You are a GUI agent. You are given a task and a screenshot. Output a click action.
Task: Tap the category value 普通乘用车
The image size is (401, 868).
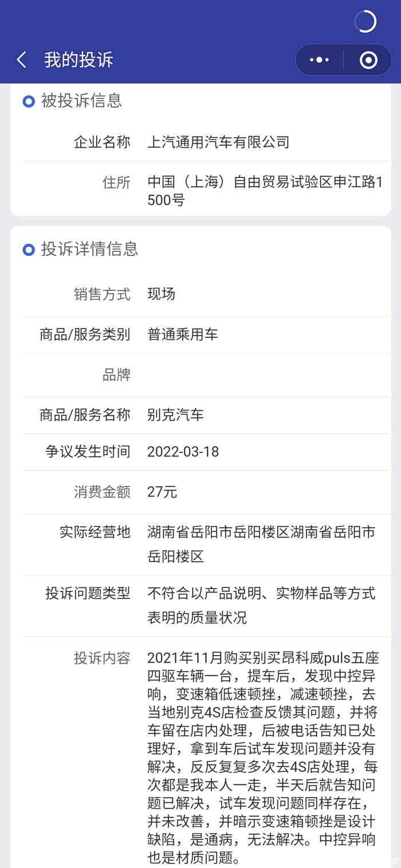tap(183, 334)
